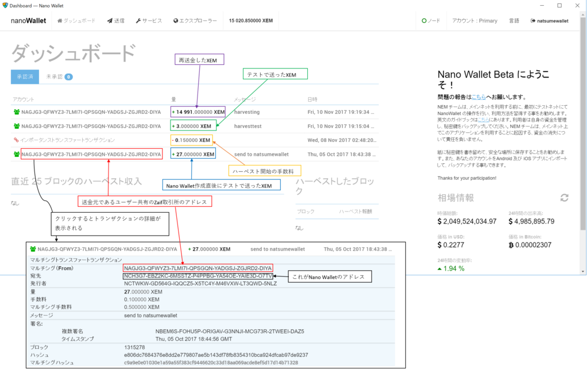Click the USD price $ 0.2277

(x=451, y=245)
